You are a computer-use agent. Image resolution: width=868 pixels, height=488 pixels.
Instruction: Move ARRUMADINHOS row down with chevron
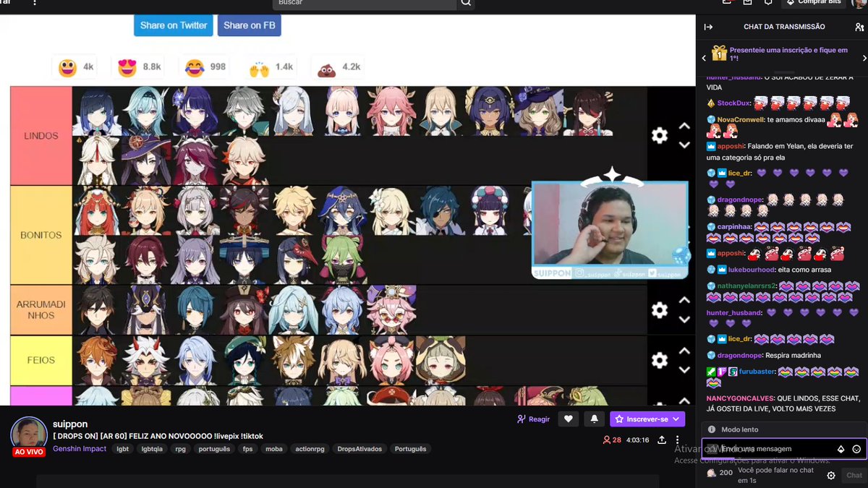684,320
